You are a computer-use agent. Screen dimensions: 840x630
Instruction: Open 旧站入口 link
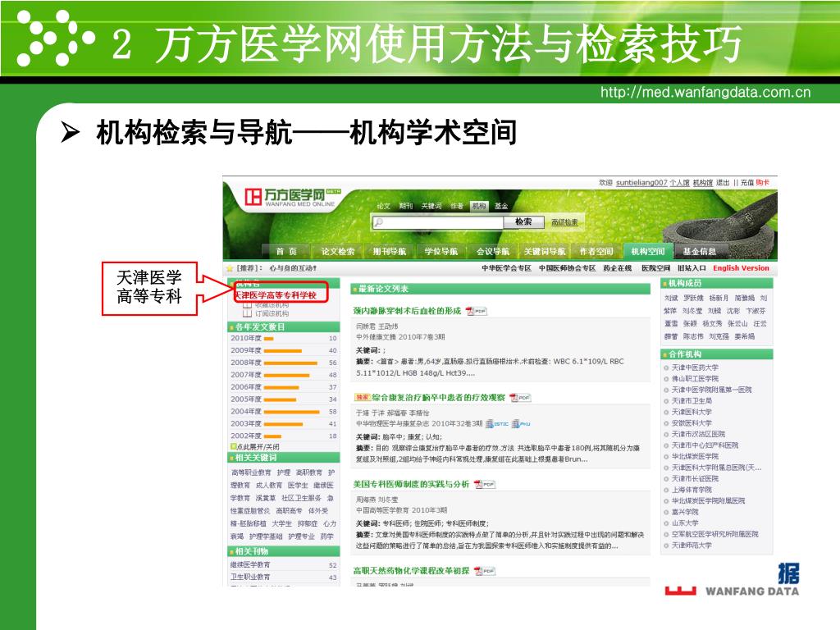pos(692,268)
